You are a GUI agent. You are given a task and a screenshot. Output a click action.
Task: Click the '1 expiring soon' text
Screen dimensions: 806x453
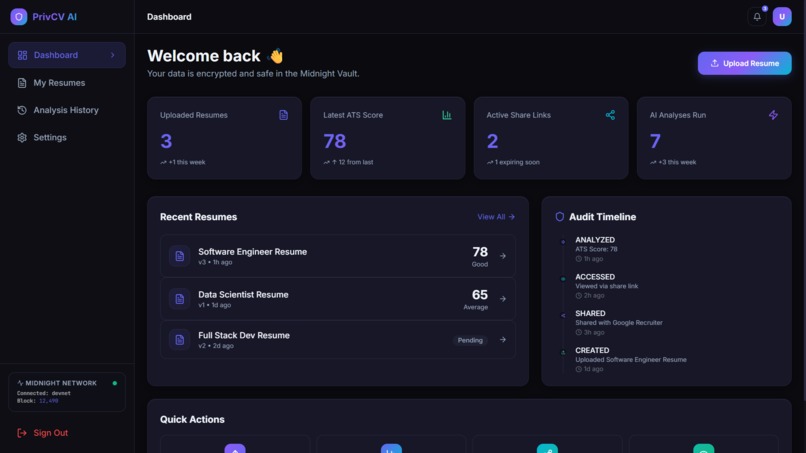coord(517,162)
